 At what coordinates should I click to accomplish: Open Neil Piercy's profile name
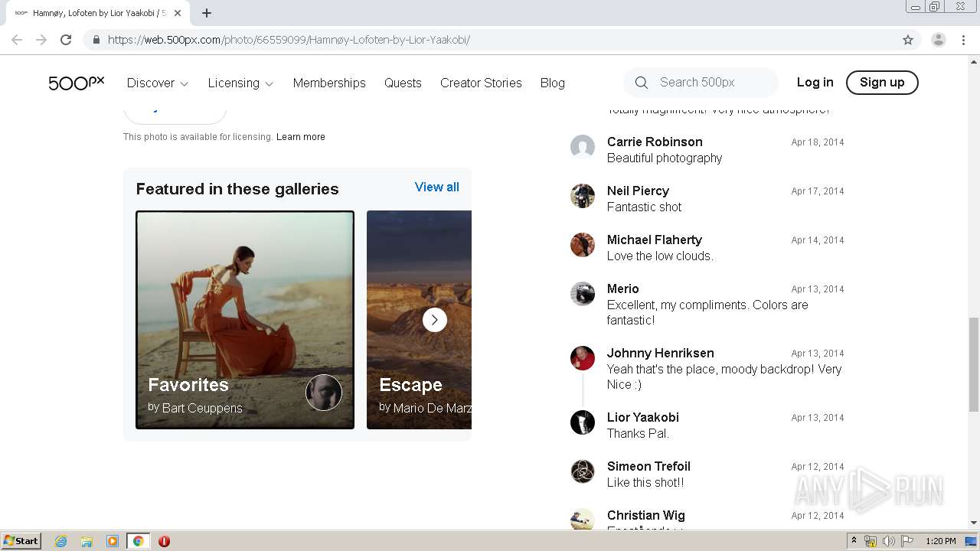[x=638, y=191]
